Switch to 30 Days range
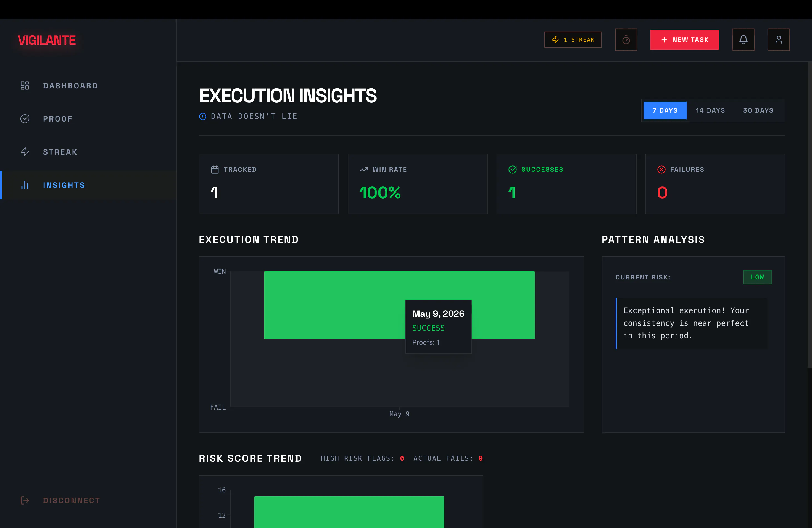Viewport: 812px width, 528px height. click(x=758, y=110)
